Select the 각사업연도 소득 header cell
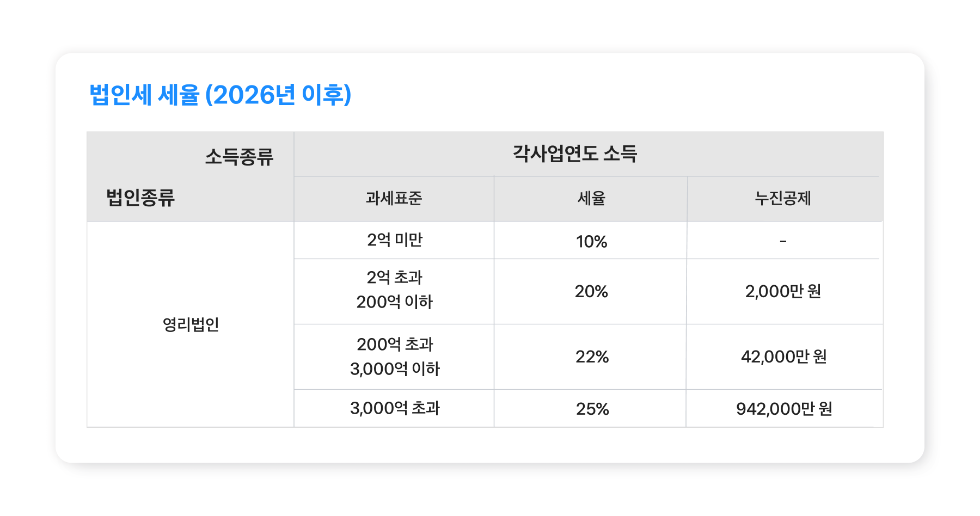 pos(575,153)
